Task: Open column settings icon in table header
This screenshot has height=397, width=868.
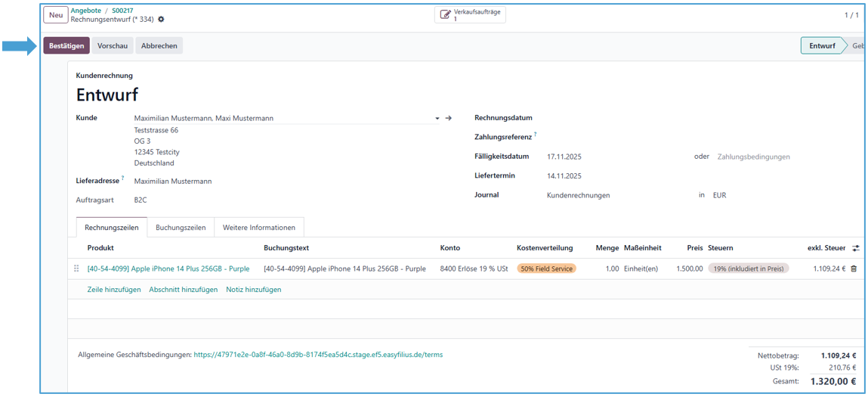Action: (x=856, y=248)
